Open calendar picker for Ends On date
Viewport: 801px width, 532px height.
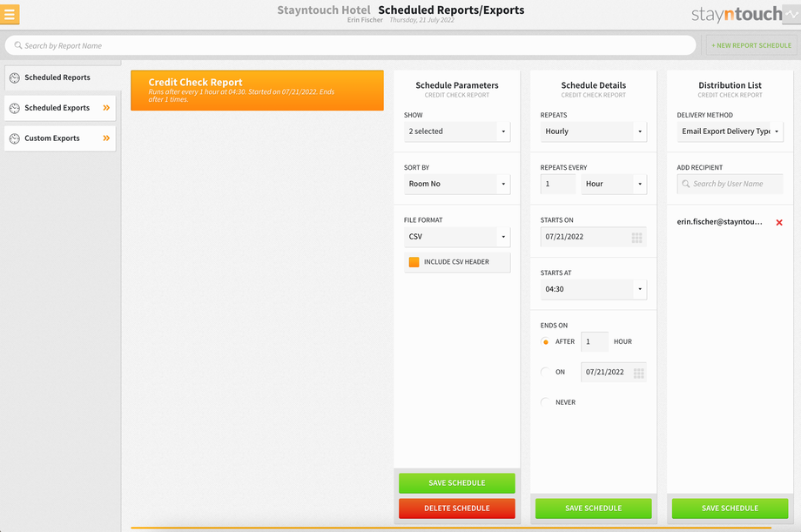click(x=638, y=373)
